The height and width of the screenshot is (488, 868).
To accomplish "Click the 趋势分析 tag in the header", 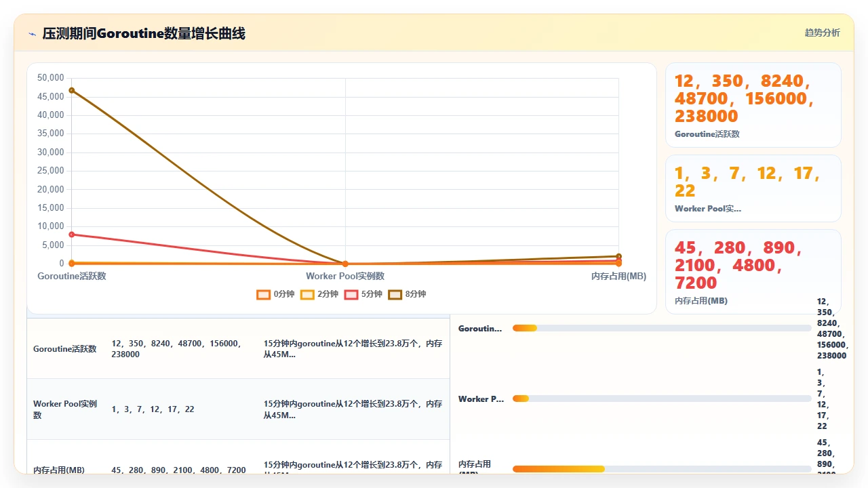I will 822,33.
